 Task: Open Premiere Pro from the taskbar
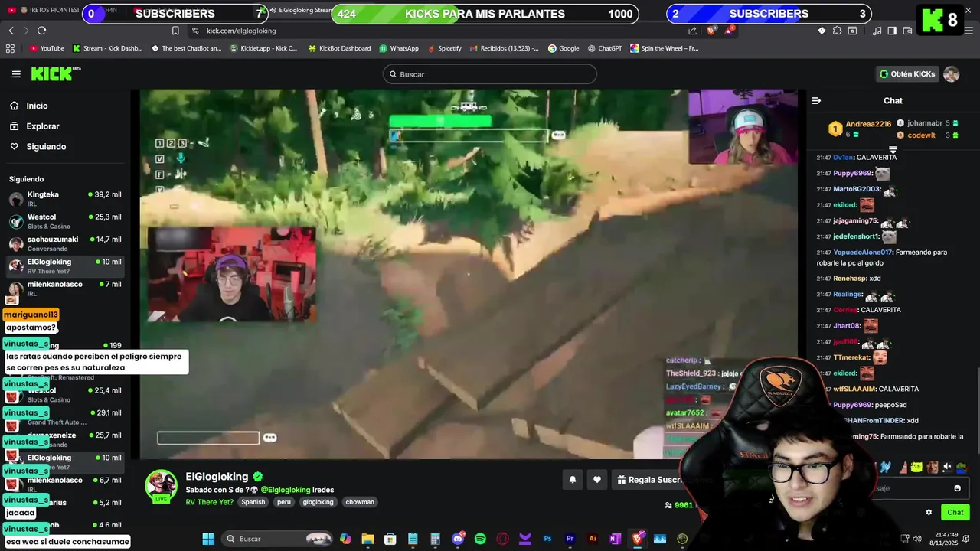(x=570, y=539)
